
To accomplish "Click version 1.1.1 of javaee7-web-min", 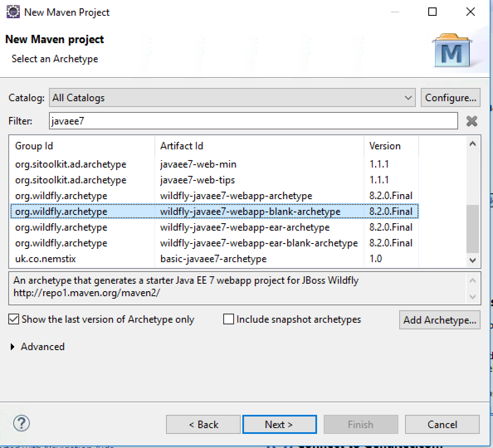I will tap(379, 164).
